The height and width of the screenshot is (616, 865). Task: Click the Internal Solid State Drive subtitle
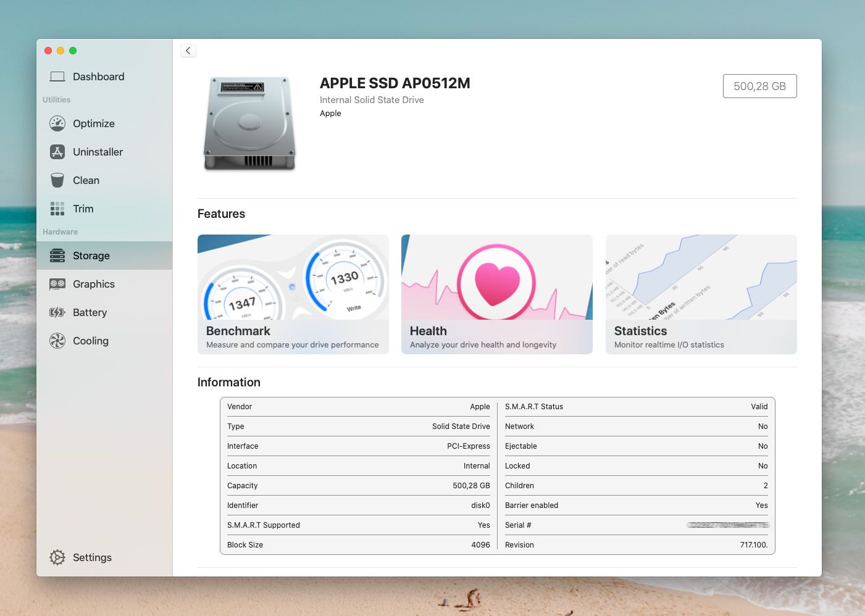click(x=372, y=100)
